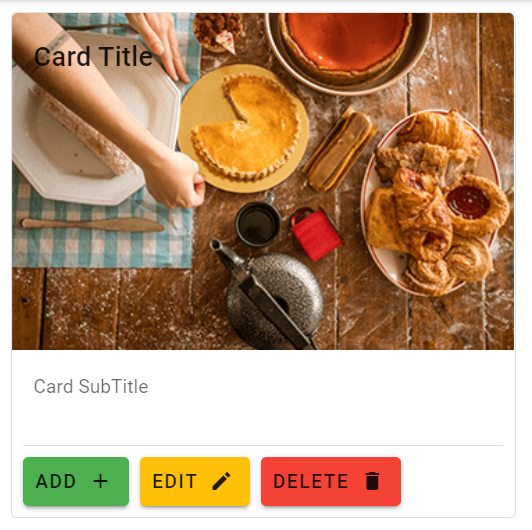532x530 pixels.
Task: Click the eclair beside the pie
Action: (x=340, y=150)
